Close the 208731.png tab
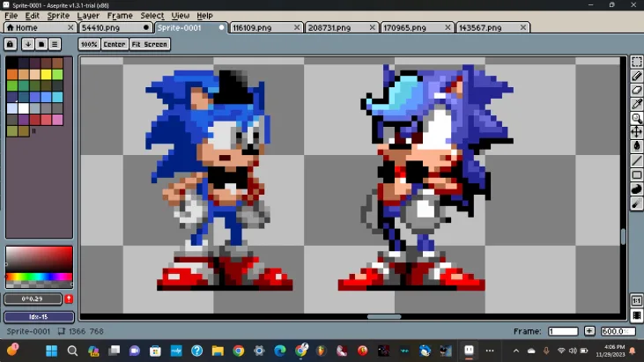Screen dimensions: 644x362 coord(372,27)
